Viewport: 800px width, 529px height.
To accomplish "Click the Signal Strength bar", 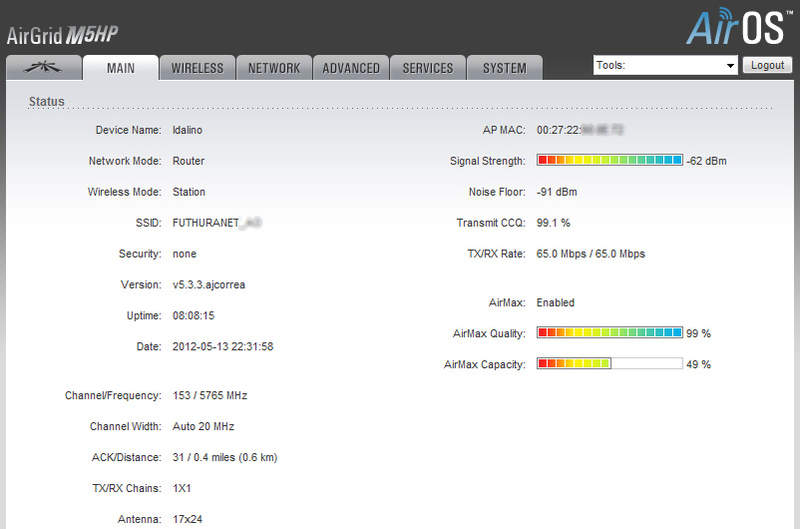I will pyautogui.click(x=609, y=160).
